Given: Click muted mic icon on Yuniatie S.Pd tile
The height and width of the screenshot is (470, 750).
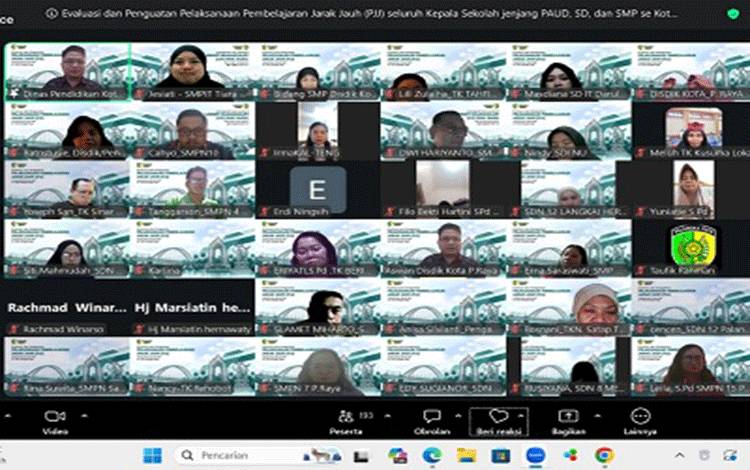Looking at the screenshot, I should coord(641,211).
